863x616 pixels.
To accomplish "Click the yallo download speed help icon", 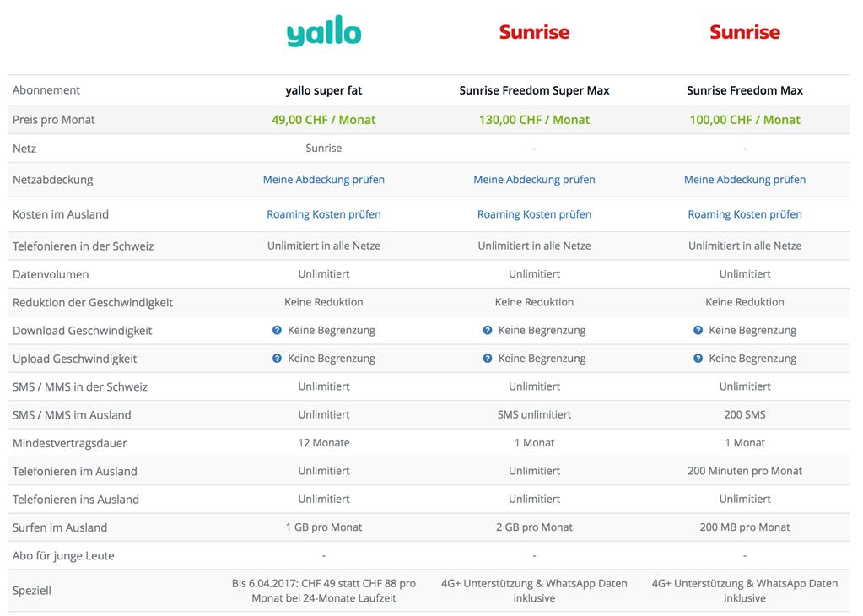I will 277,330.
